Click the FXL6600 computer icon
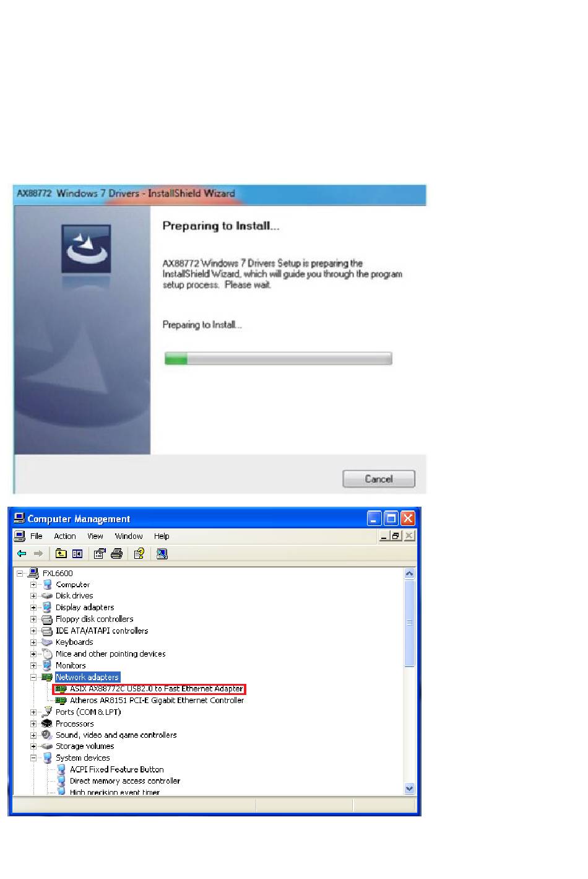Viewport: 588px width, 879px height. 33,574
